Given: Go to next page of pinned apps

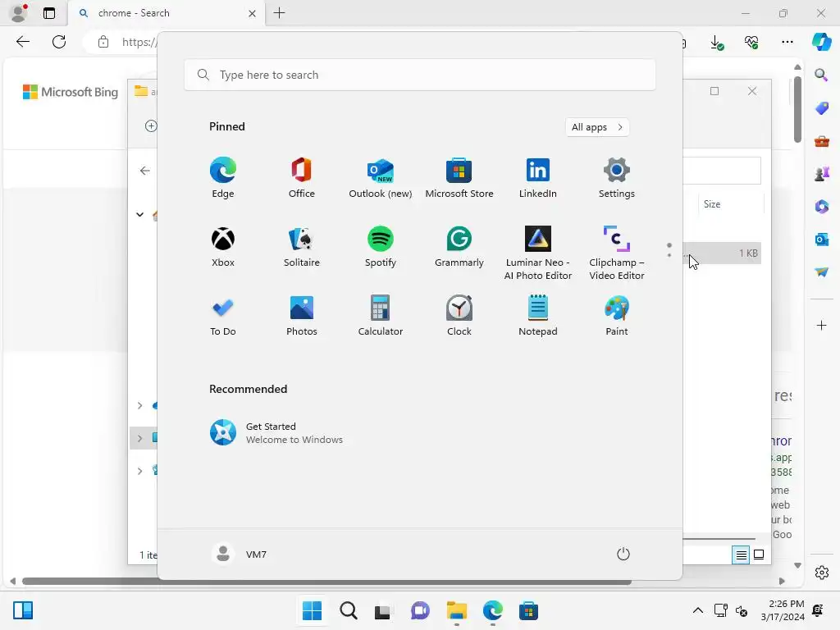Looking at the screenshot, I should 669,255.
